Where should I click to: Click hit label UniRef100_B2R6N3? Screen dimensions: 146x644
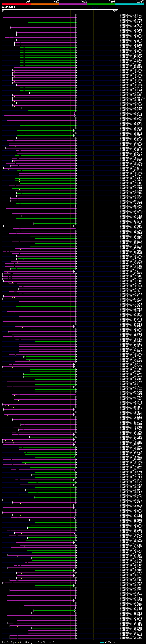(x=131, y=161)
